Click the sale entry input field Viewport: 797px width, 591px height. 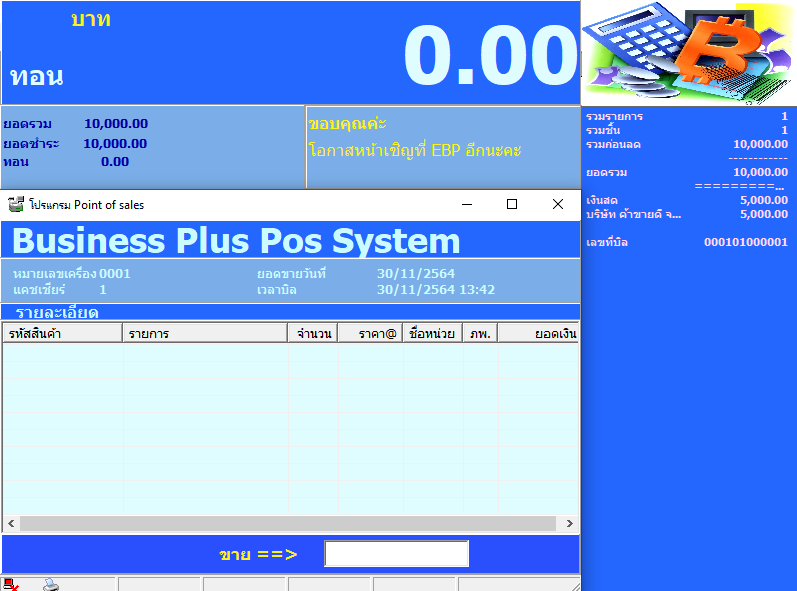click(x=396, y=554)
